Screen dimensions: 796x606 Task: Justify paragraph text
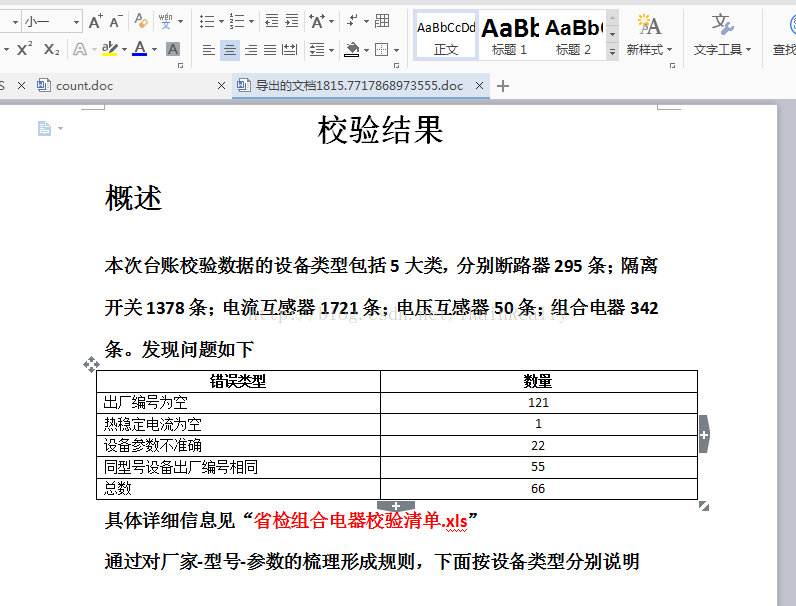[270, 50]
